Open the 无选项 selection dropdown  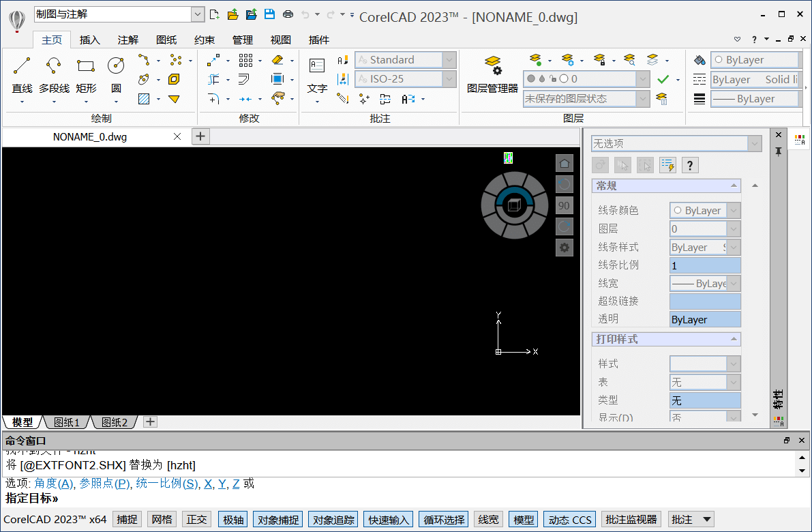point(755,143)
